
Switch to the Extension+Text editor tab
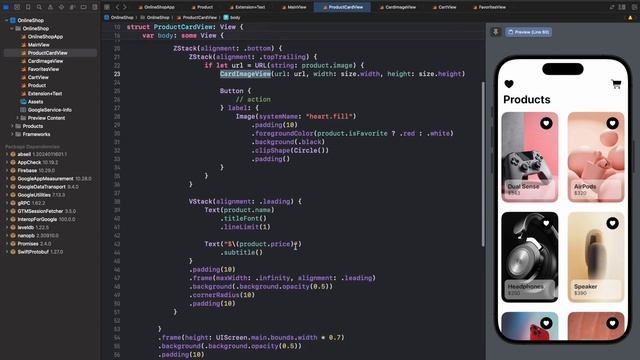click(247, 7)
